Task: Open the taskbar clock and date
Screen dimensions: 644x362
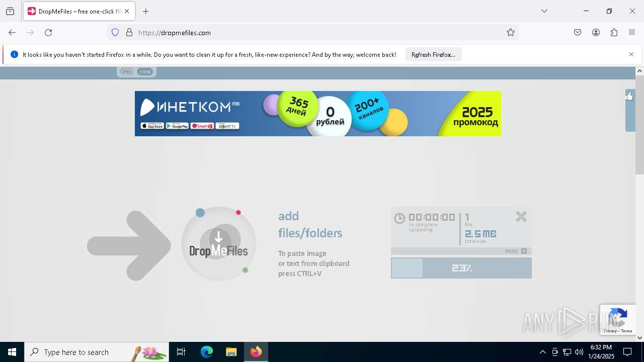Action: coord(601,352)
